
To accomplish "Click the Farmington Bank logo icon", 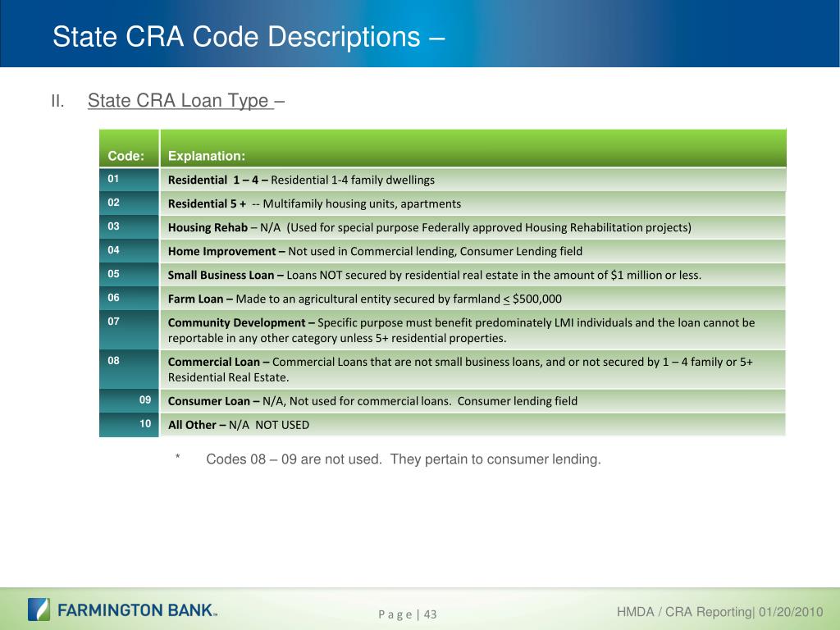I will point(39,609).
